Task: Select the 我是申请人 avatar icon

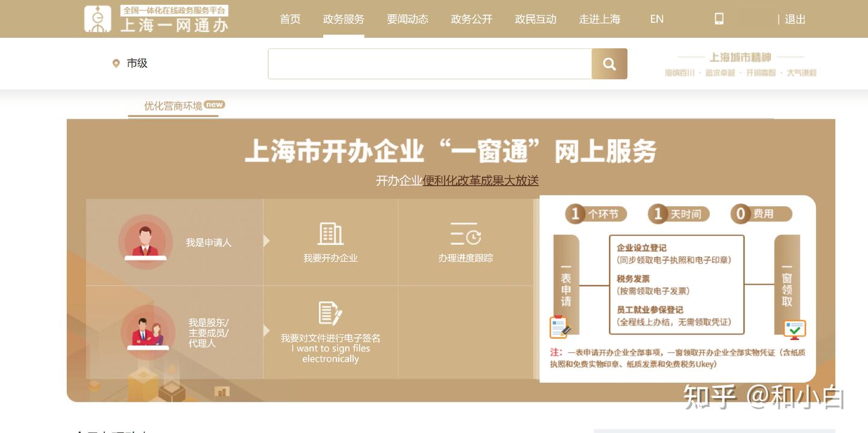Action: click(x=145, y=241)
